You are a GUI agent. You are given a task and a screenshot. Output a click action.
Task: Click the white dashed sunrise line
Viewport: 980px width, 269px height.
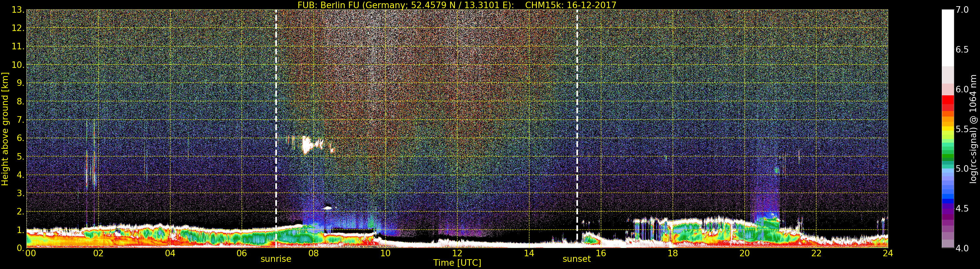[276, 129]
